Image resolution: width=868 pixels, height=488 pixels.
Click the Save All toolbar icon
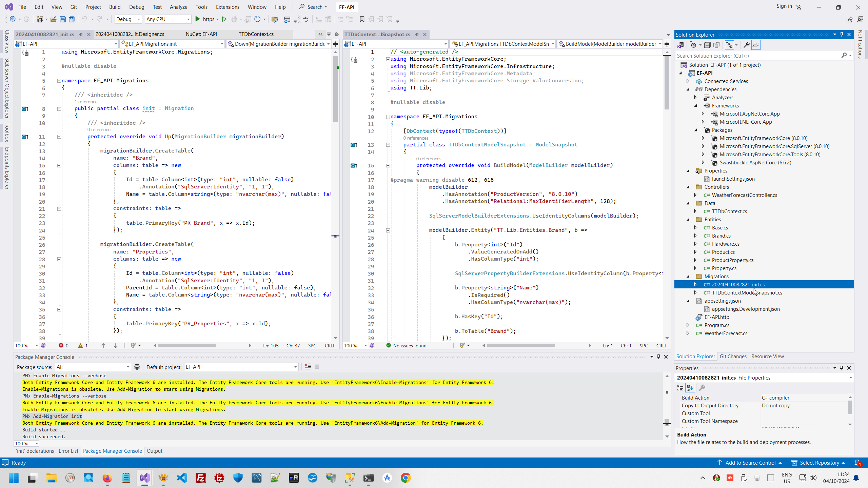pos(72,19)
